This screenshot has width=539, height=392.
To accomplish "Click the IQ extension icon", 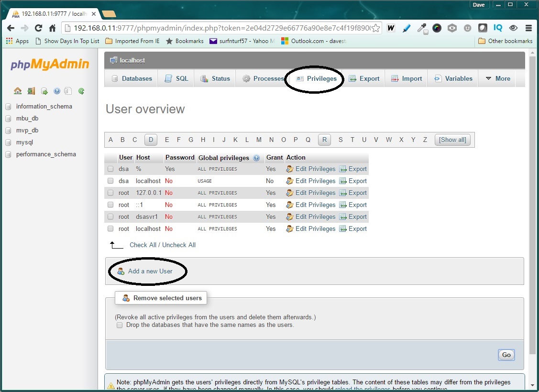I will (498, 28).
